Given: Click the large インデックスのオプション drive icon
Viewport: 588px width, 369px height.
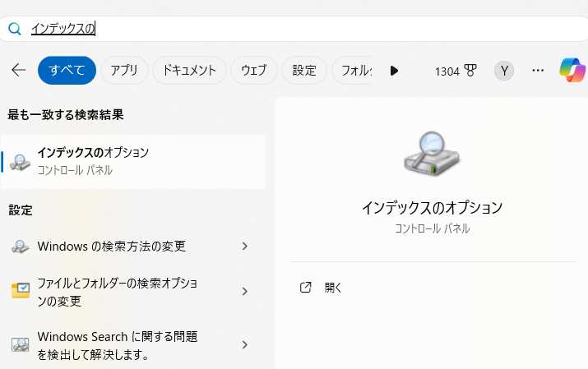Looking at the screenshot, I should (x=432, y=152).
